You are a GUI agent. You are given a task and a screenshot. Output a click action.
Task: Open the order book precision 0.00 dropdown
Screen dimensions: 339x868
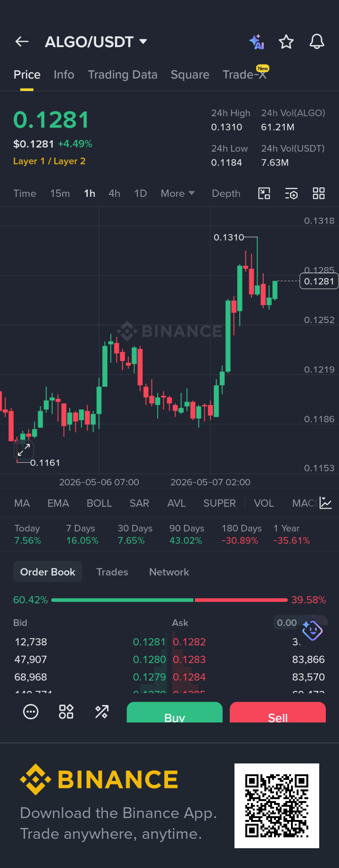coord(287,623)
